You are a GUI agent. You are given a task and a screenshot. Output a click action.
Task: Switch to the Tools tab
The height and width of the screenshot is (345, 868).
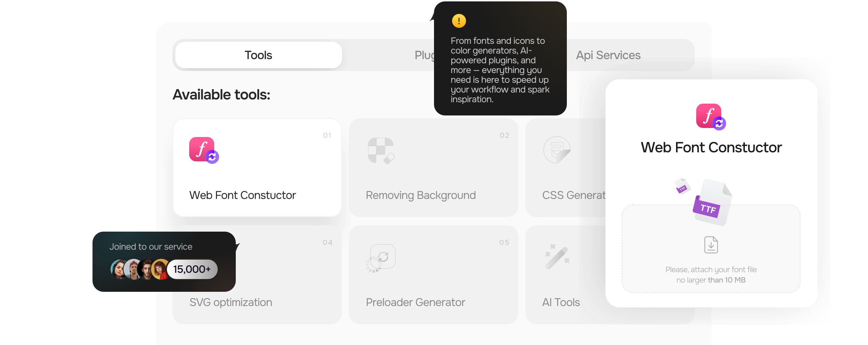tap(258, 55)
